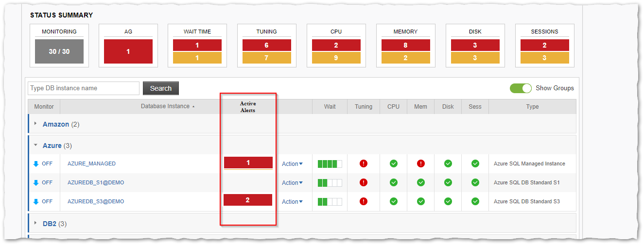Open the AZUREDB_S3@DEMO instance link

96,201
